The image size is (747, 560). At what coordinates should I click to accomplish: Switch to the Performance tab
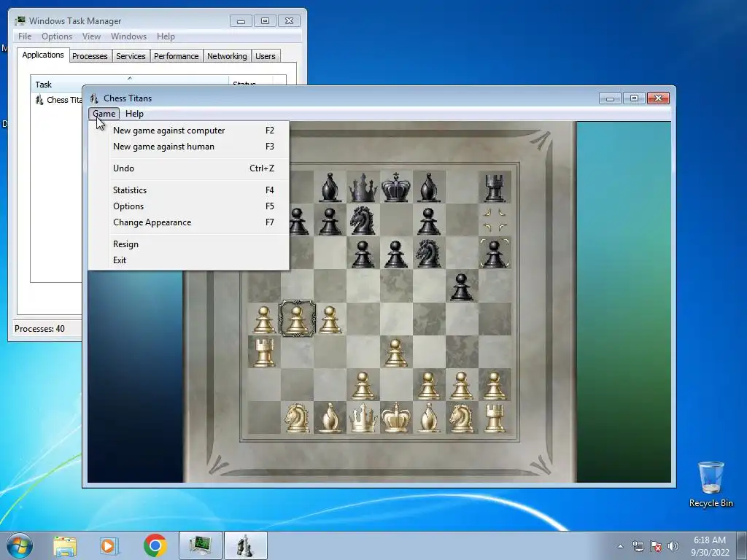[177, 56]
